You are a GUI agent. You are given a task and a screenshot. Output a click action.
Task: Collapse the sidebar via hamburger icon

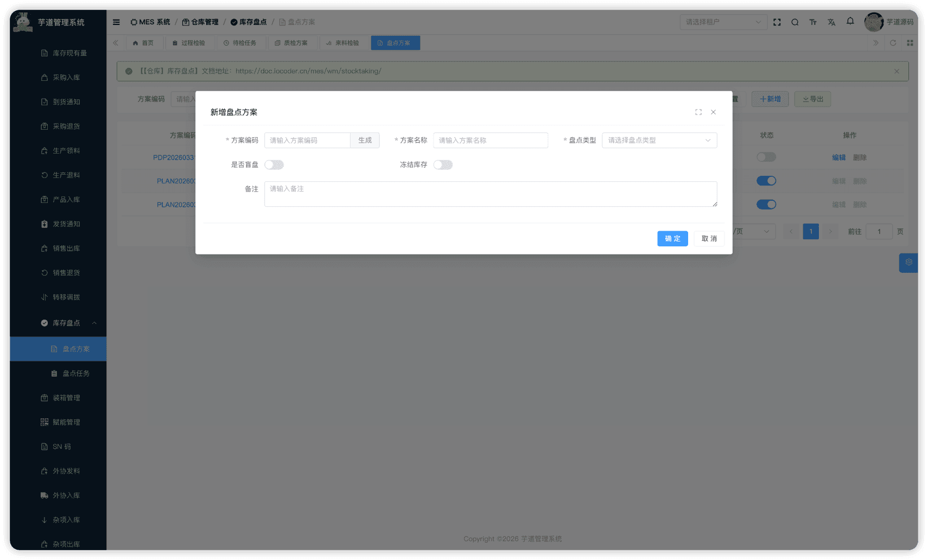[116, 22]
